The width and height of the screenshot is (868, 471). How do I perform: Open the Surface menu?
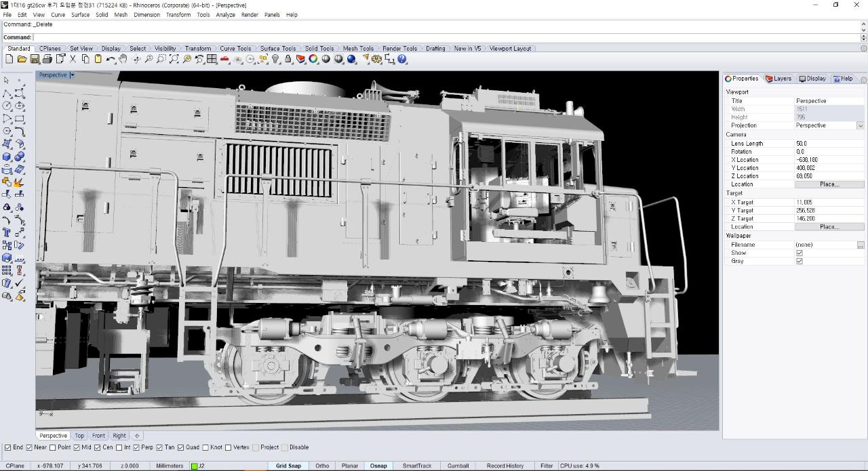click(x=80, y=14)
